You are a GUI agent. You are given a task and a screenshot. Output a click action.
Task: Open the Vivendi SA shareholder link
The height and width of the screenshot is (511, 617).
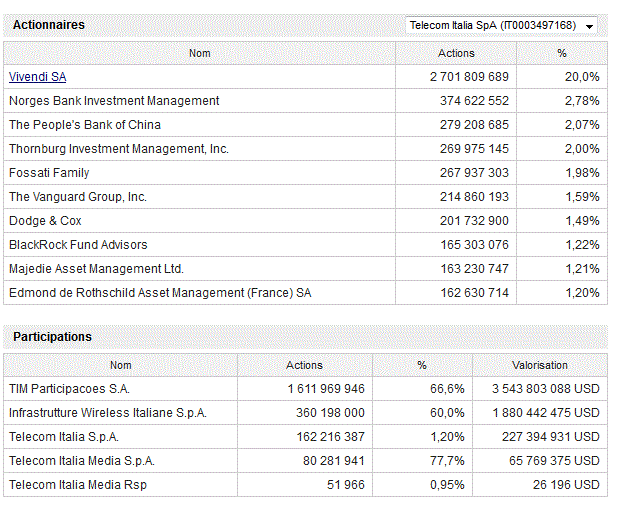[x=37, y=77]
